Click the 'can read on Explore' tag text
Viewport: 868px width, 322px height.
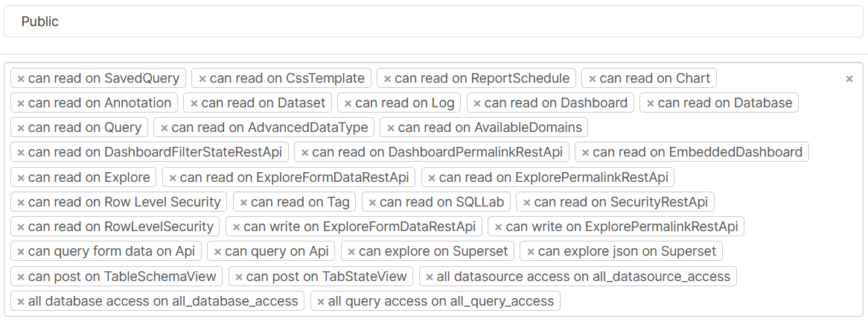point(89,177)
